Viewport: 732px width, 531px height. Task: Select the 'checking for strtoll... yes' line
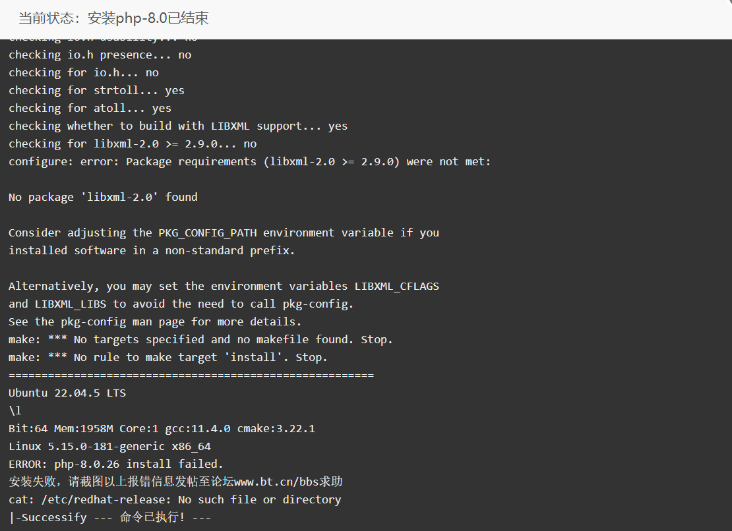click(96, 91)
